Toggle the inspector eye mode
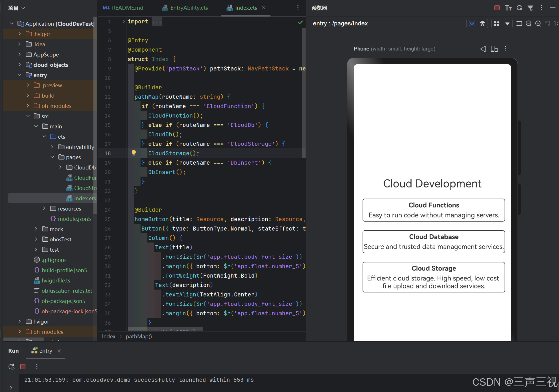Image resolution: width=559 pixels, height=392 pixels. [472, 24]
